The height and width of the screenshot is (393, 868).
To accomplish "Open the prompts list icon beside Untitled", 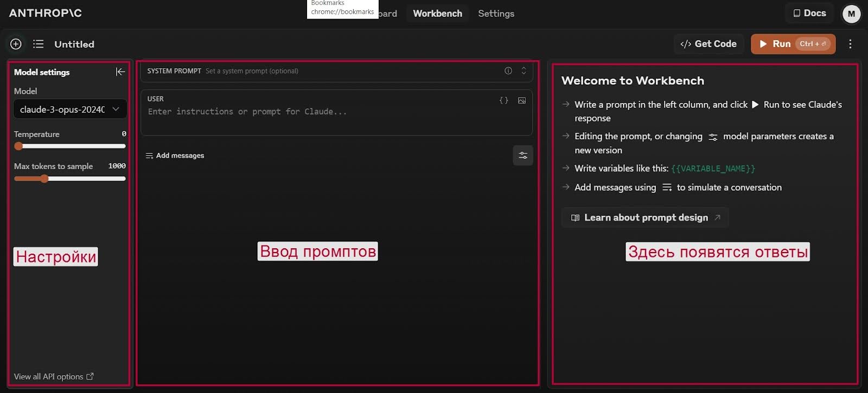I will (x=38, y=44).
